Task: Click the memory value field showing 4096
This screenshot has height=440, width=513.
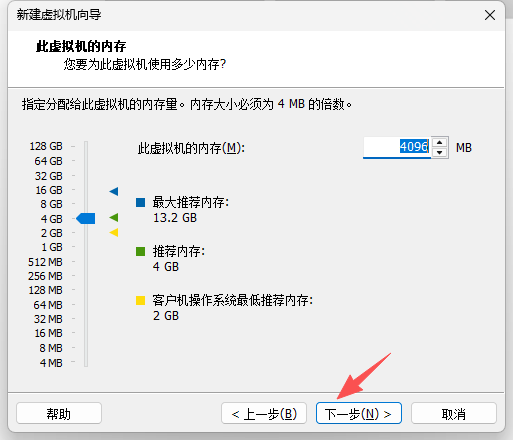Action: click(397, 147)
